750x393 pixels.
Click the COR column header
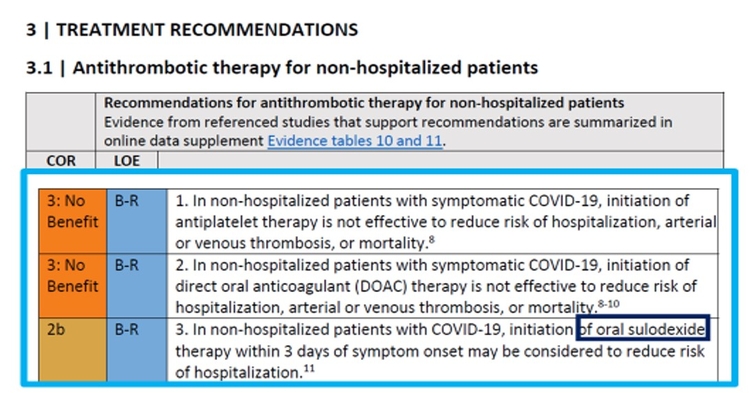pyautogui.click(x=61, y=161)
